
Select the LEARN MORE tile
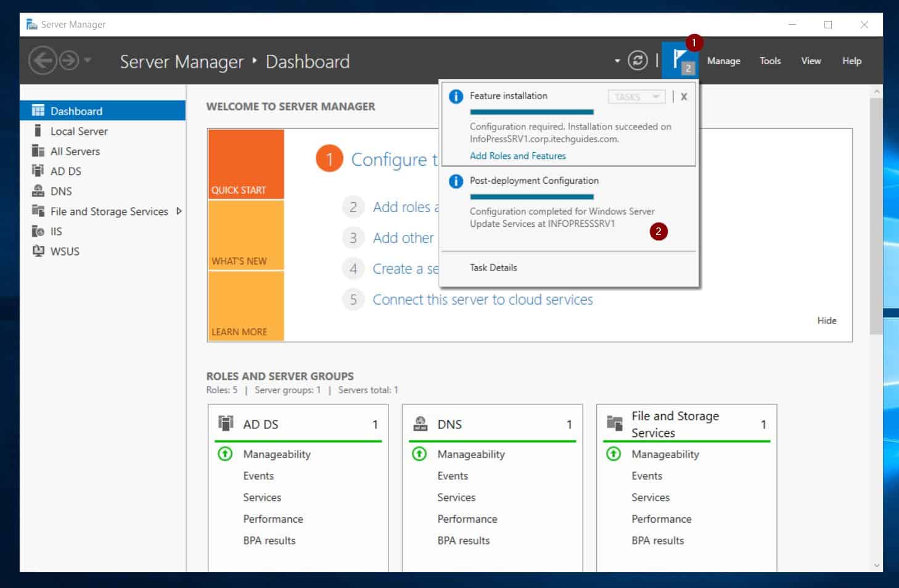[246, 306]
